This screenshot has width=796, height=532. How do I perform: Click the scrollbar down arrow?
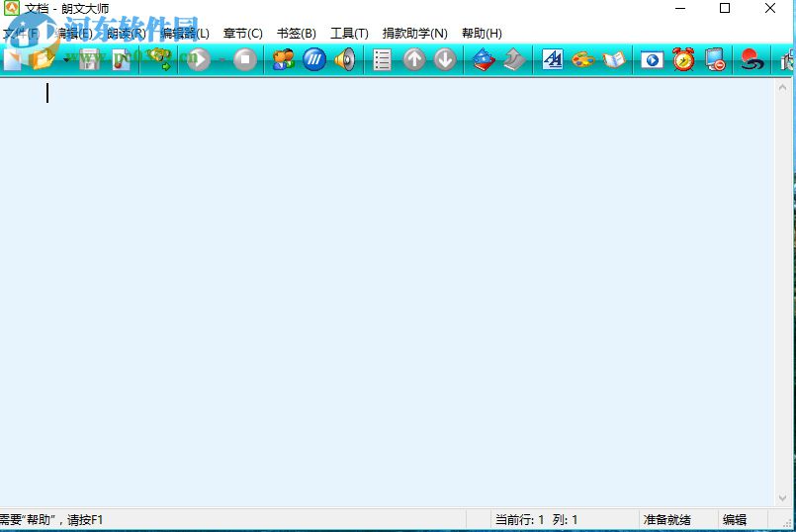tap(782, 498)
